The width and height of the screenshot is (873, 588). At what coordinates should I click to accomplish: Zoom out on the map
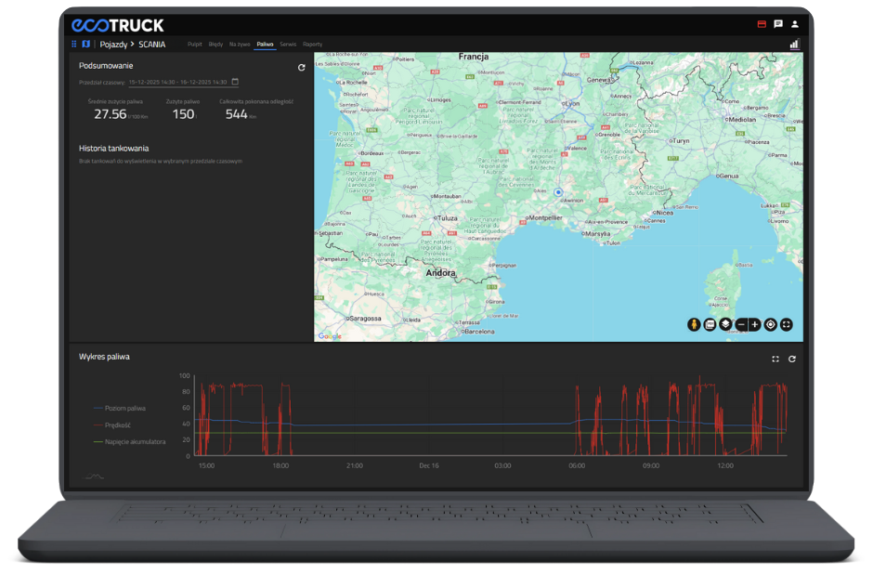(x=740, y=324)
